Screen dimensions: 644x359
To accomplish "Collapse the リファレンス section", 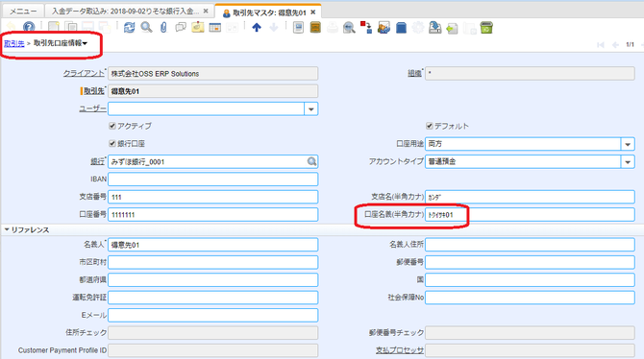I will 7,229.
